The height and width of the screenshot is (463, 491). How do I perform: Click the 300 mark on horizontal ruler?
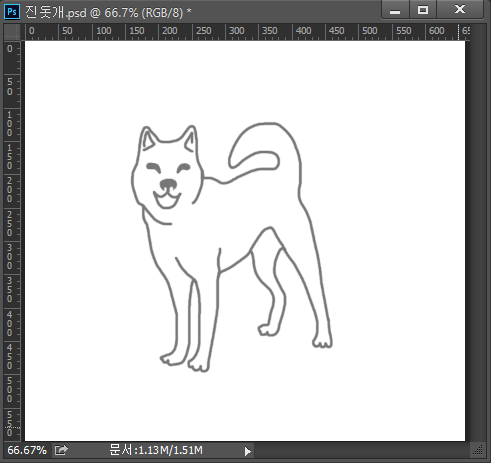pyautogui.click(x=236, y=31)
